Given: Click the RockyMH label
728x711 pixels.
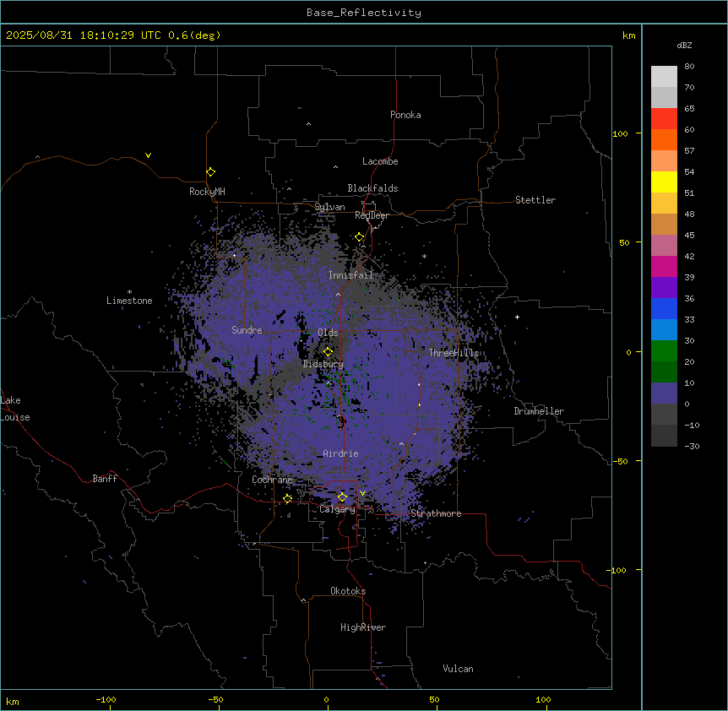Looking at the screenshot, I should 207,192.
